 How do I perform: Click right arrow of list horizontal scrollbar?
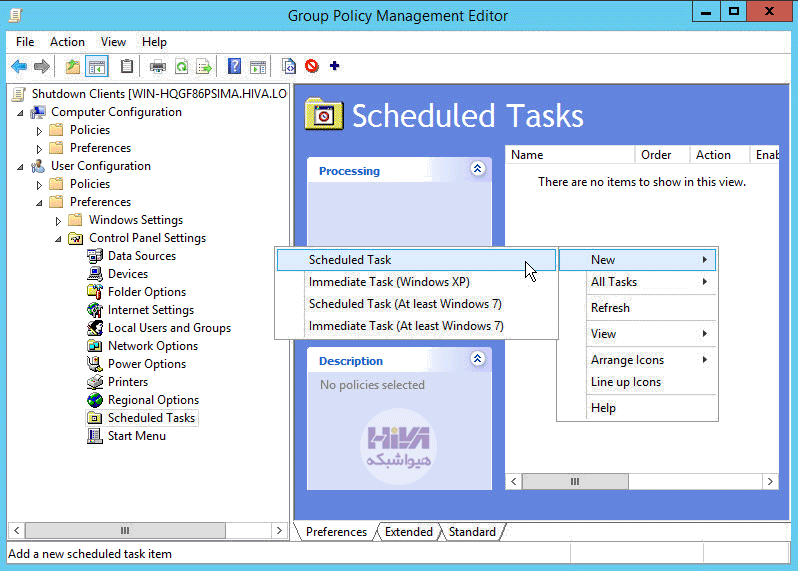coord(770,481)
